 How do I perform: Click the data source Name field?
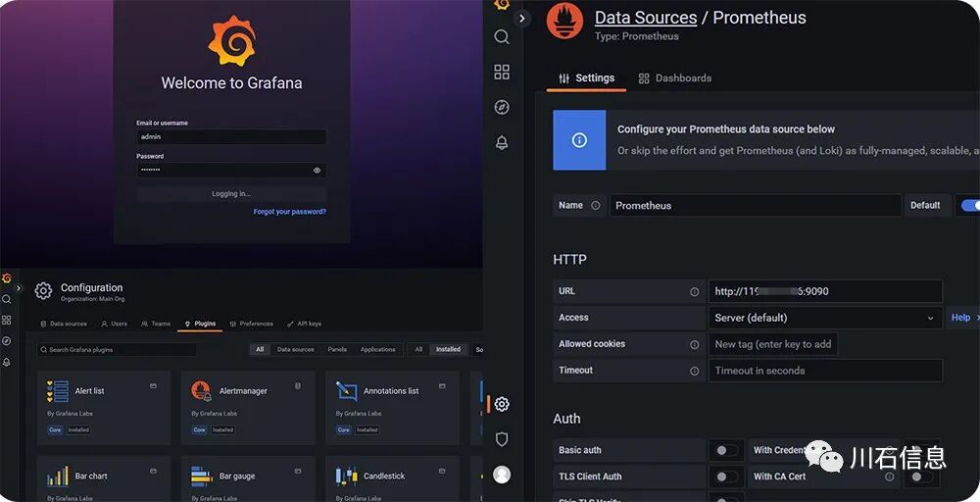[755, 205]
